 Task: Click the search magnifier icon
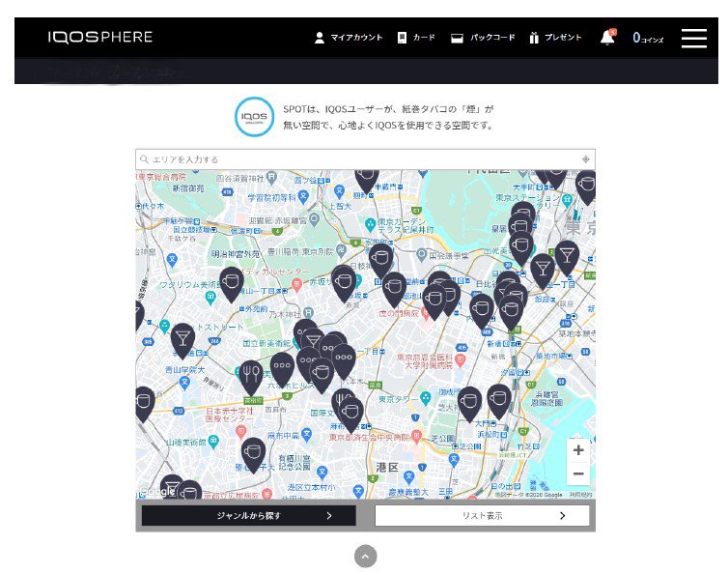coord(145,159)
